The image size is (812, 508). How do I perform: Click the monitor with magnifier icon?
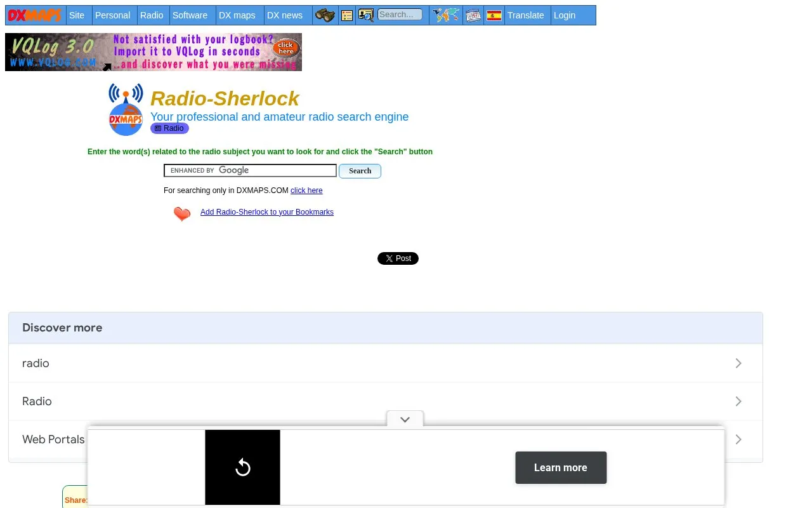pos(365,15)
